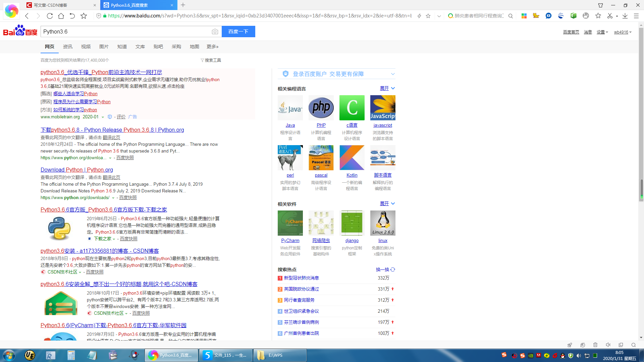Click the browser home icon
The image size is (644, 362).
tap(61, 16)
